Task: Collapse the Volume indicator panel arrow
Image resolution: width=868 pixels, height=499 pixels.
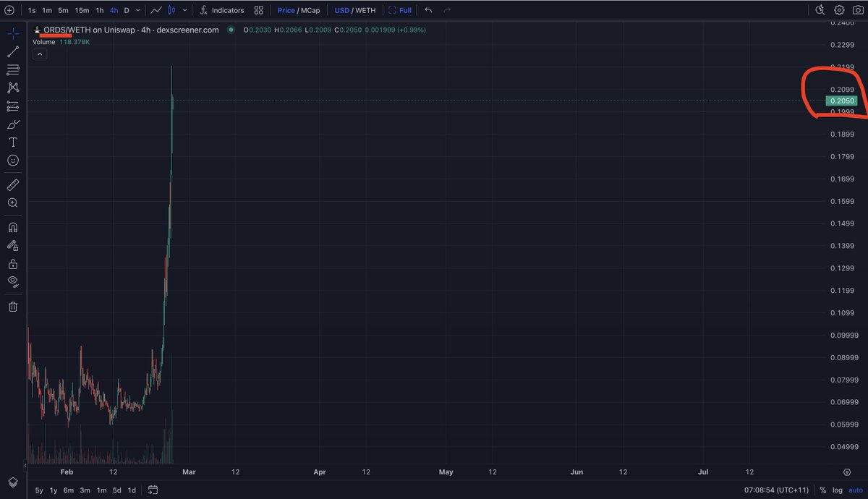Action: [x=39, y=54]
